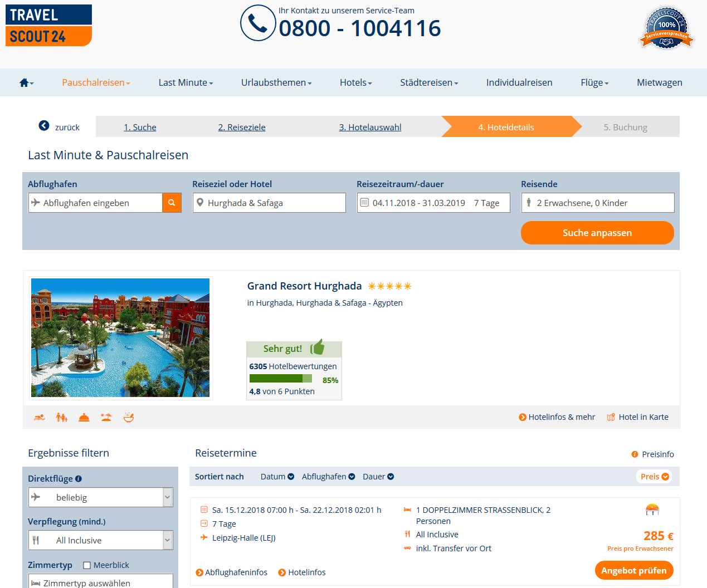Screen dimensions: 707x588
Task: Open the Pauschalreisen menu
Action: click(x=96, y=82)
